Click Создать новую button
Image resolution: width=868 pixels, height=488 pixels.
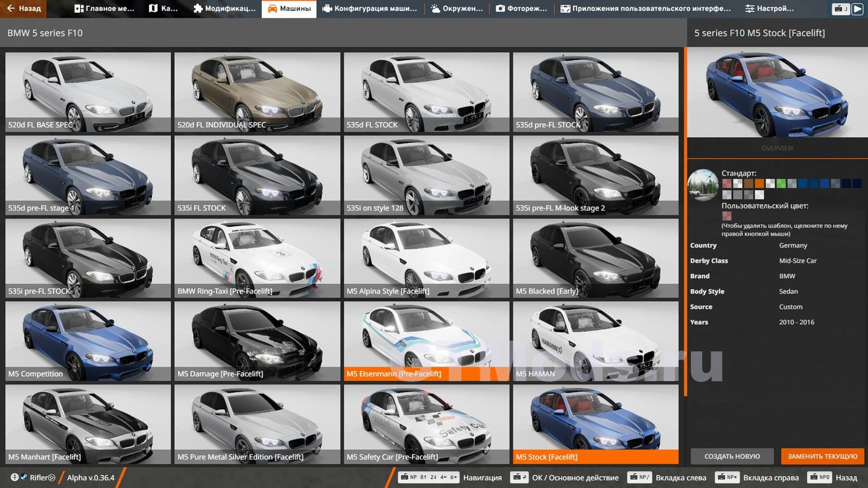(732, 456)
